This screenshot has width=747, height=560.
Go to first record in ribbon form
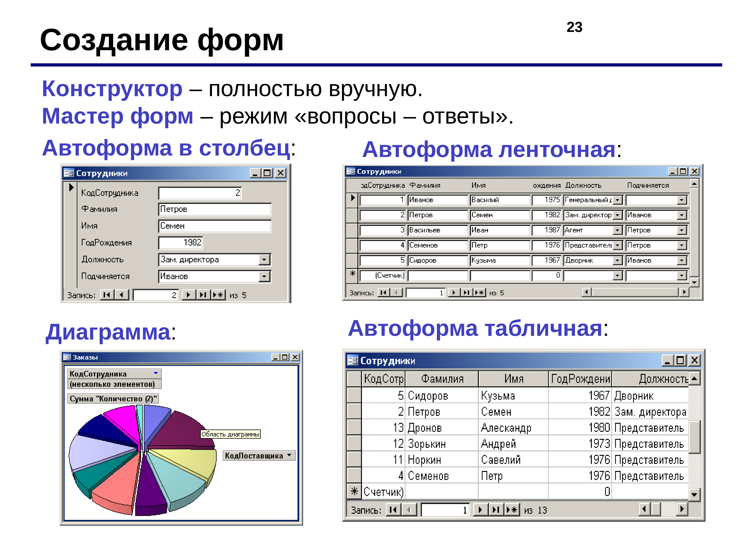coord(384,292)
